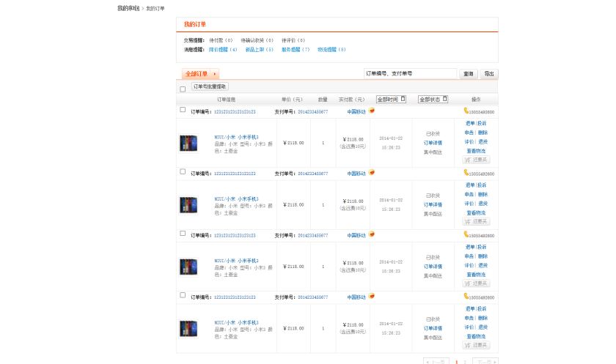Screen dimensions: 616x364
Task: Click 订单详情 in the fourth order
Action: (433, 328)
